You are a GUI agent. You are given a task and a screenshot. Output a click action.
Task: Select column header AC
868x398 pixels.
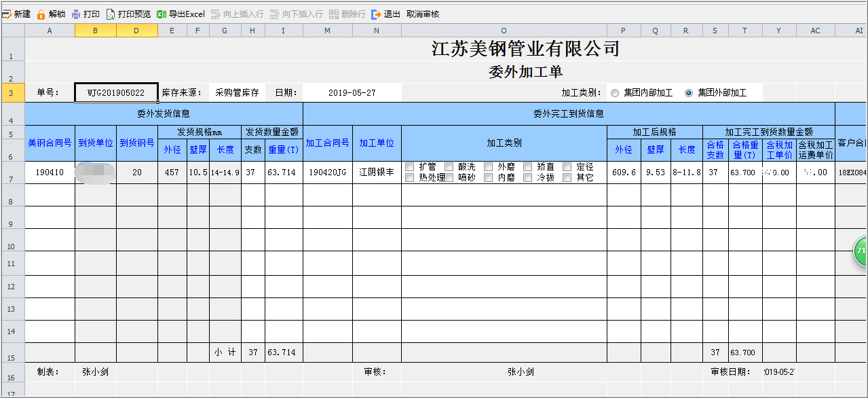click(816, 31)
